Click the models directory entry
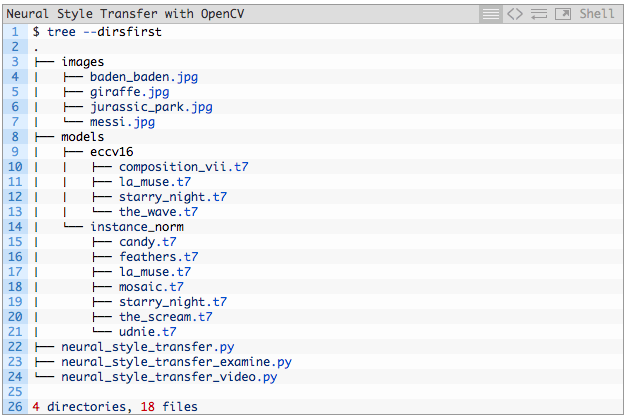The width and height of the screenshot is (627, 417). pyautogui.click(x=82, y=137)
